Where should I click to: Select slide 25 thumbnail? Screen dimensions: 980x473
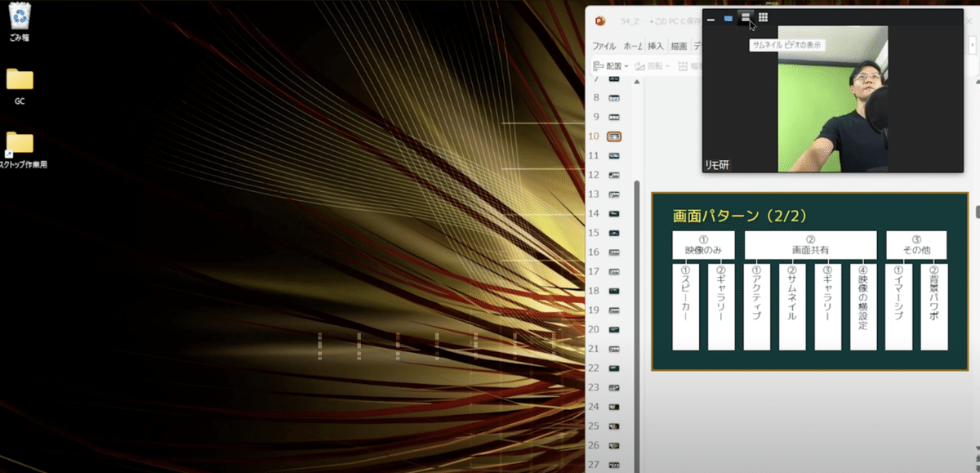click(614, 426)
